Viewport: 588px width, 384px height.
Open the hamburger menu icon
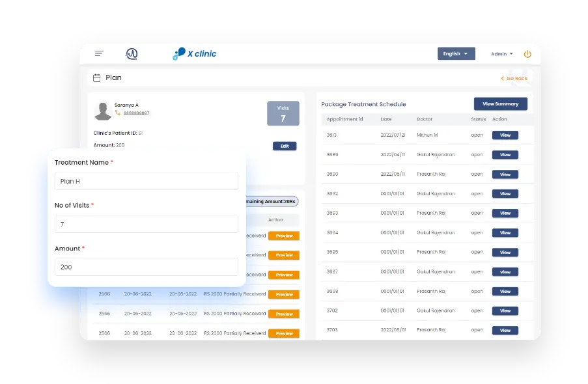tap(99, 53)
